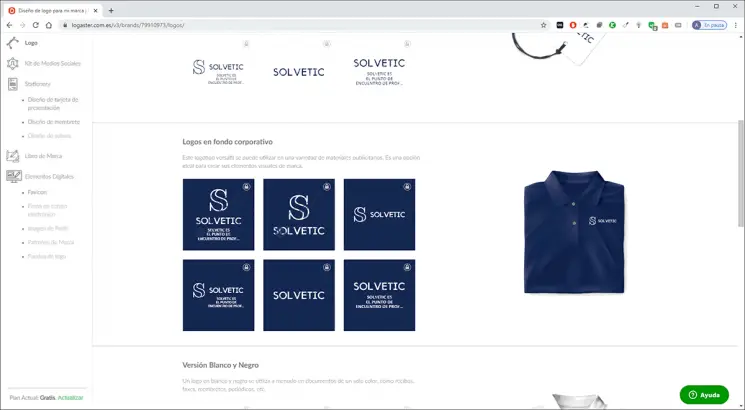Open the Logo section icon in sidebar
The image size is (745, 410).
(x=13, y=43)
